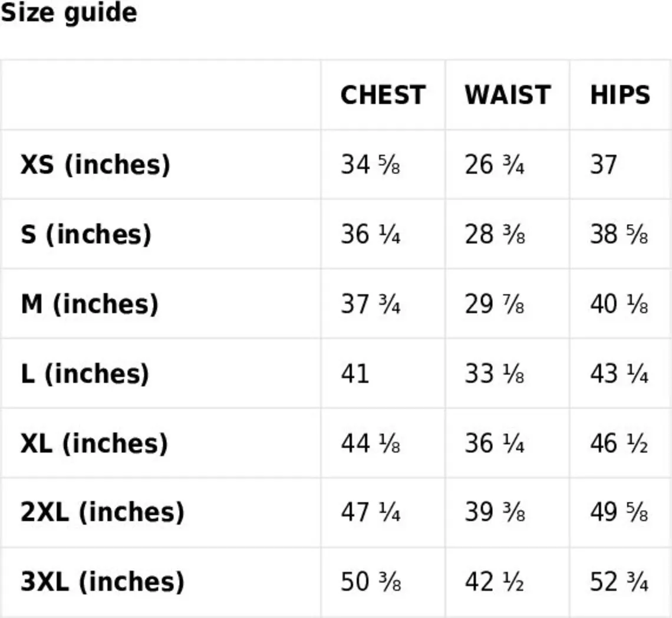Click the 3XL (inches) row label

pyautogui.click(x=102, y=582)
